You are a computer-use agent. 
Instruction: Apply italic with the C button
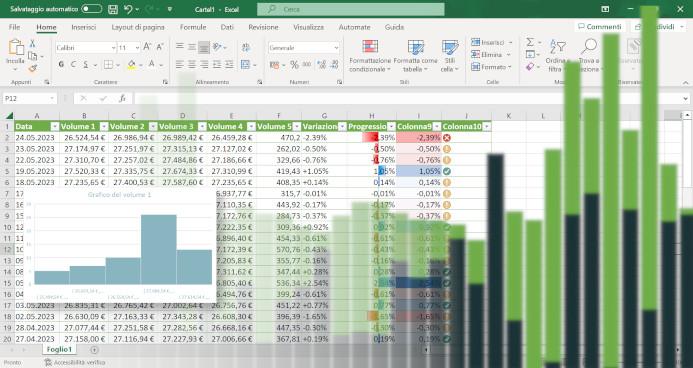(73, 64)
